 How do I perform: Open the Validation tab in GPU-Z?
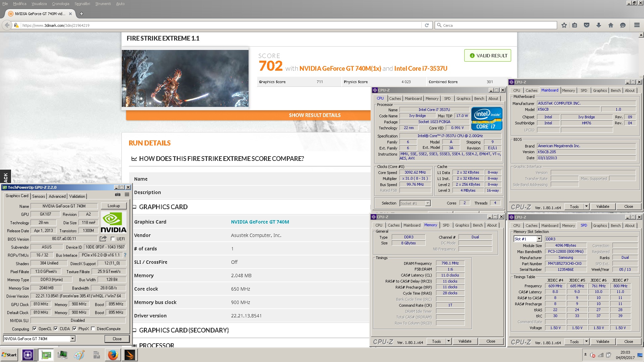click(77, 196)
